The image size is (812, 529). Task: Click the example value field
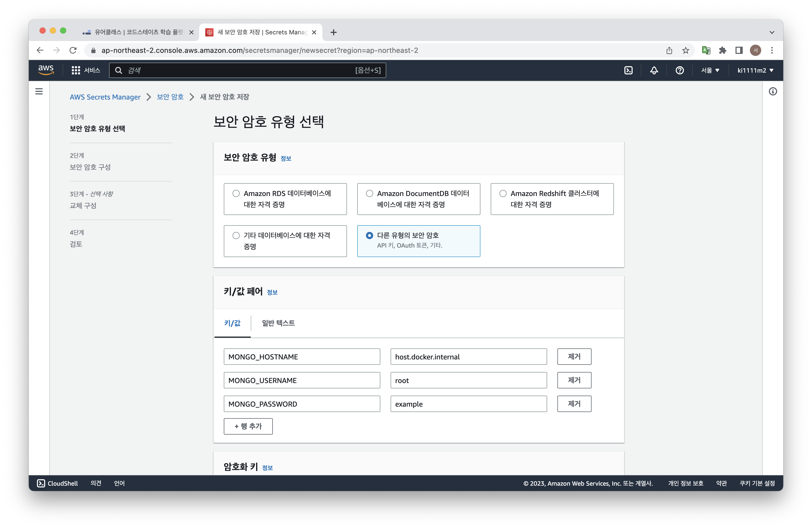469,404
